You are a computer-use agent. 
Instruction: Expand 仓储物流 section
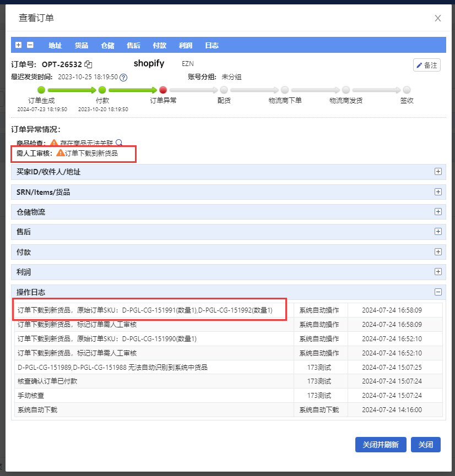pyautogui.click(x=438, y=212)
